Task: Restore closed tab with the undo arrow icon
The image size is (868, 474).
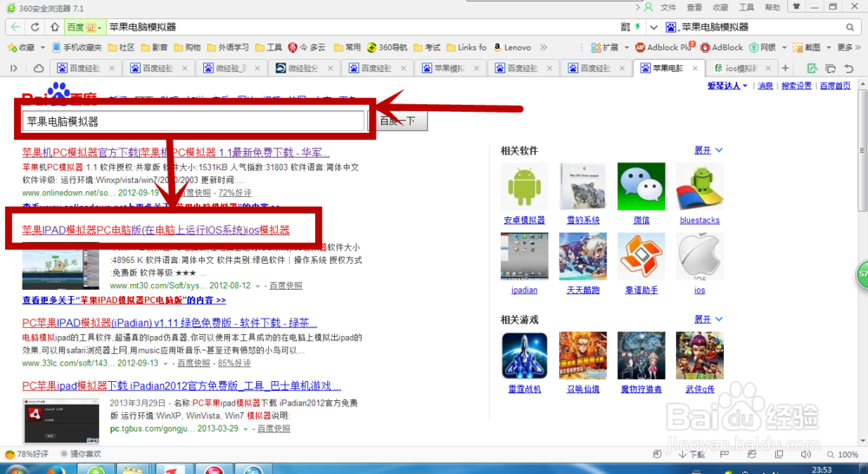Action: (x=849, y=68)
